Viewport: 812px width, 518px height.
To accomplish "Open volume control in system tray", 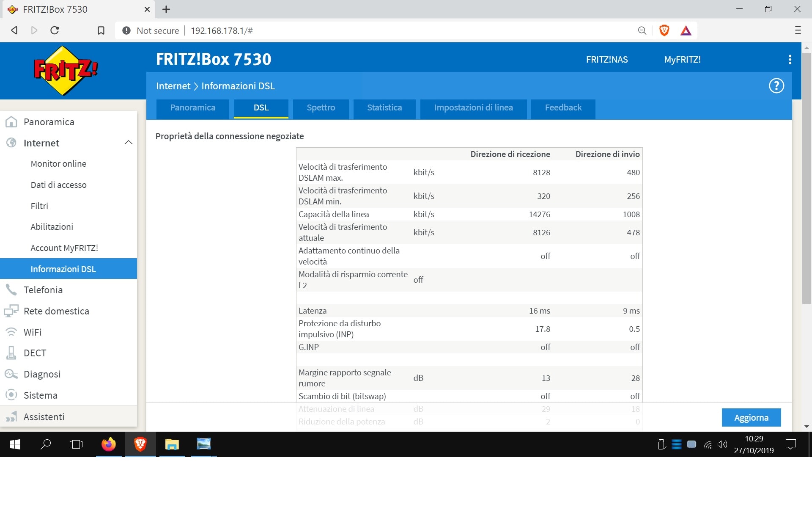I will (722, 444).
